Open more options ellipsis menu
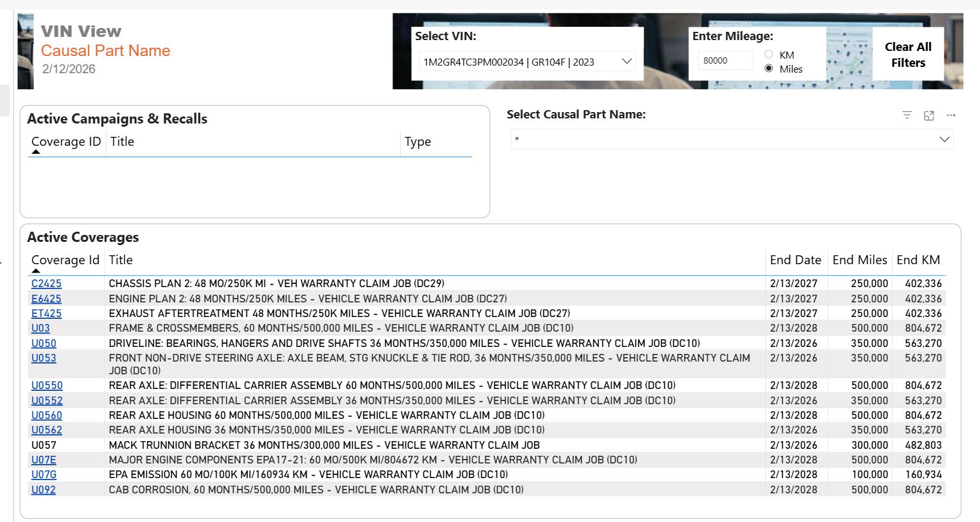This screenshot has height=522, width=980. 951,115
